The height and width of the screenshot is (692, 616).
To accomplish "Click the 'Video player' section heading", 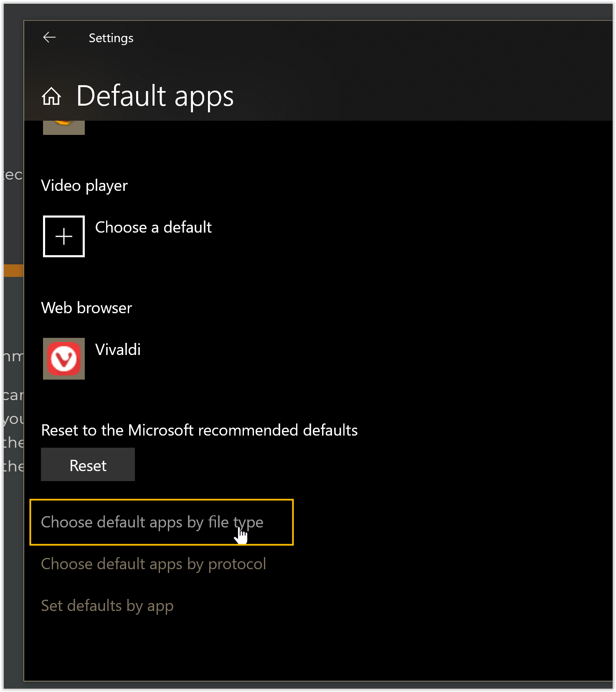I will pyautogui.click(x=84, y=186).
